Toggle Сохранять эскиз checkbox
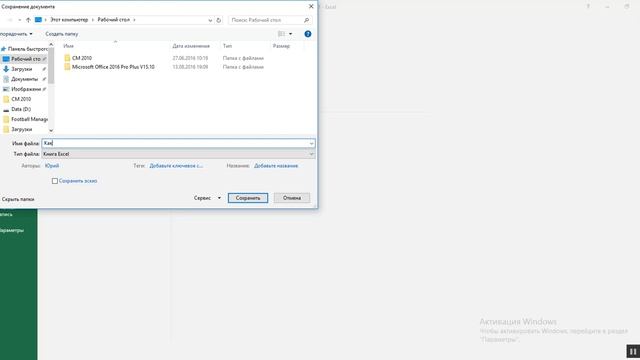 click(55, 181)
